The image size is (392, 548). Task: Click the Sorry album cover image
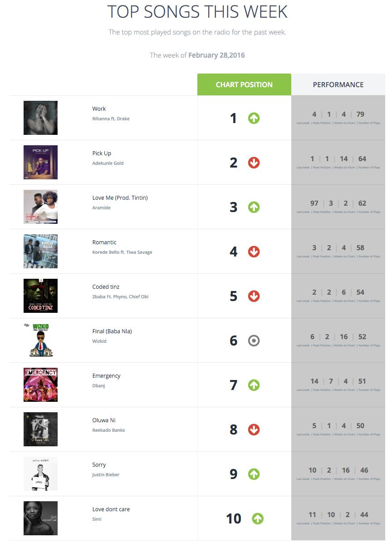40,474
